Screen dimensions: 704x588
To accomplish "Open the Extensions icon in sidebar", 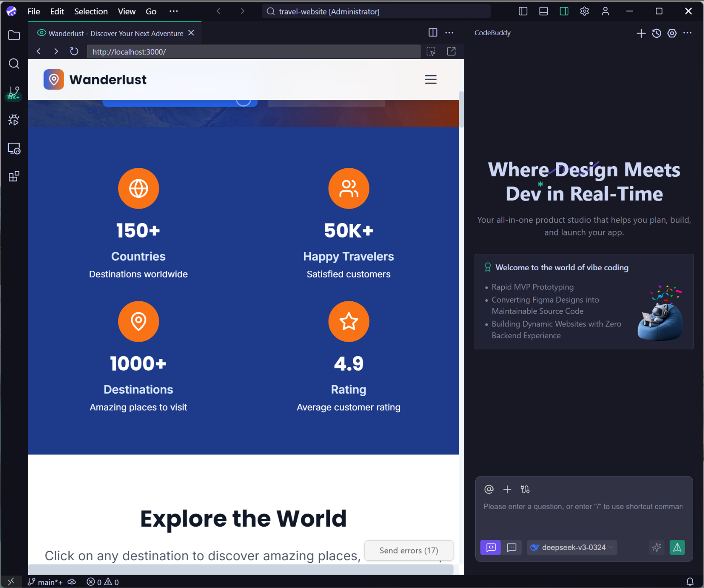I will click(x=14, y=176).
